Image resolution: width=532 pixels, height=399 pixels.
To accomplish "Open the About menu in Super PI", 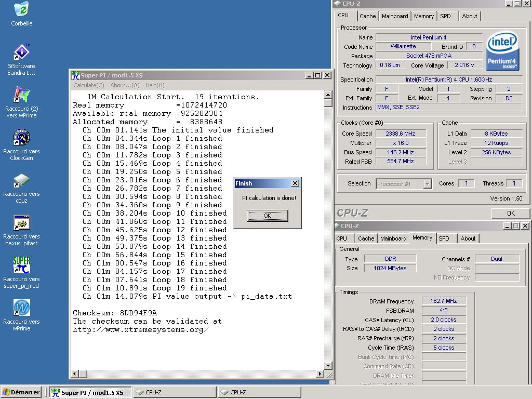I will pyautogui.click(x=125, y=85).
